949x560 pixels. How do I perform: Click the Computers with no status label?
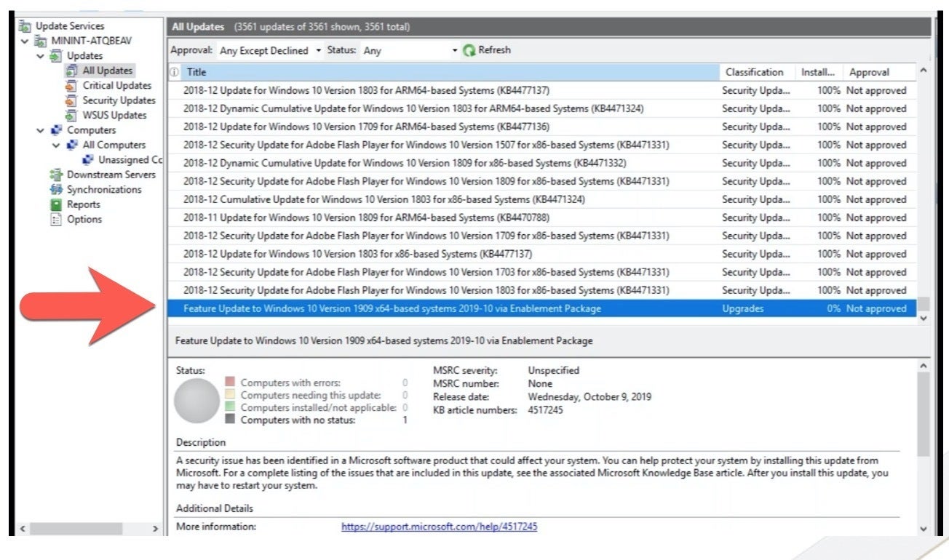(x=298, y=420)
